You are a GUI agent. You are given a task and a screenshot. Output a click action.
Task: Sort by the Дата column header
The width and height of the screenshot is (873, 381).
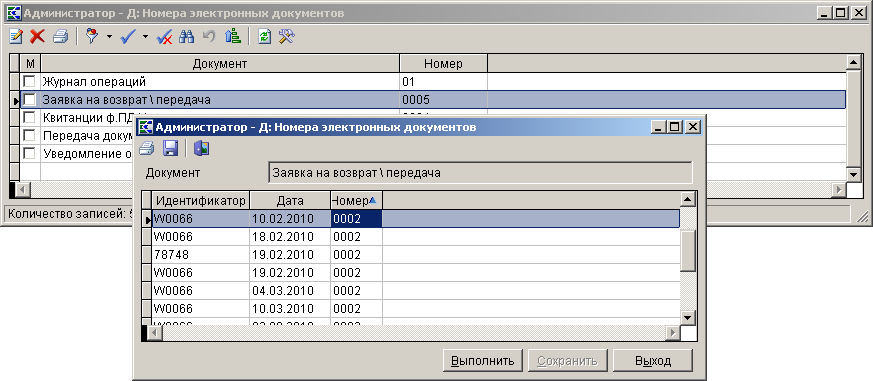(290, 200)
